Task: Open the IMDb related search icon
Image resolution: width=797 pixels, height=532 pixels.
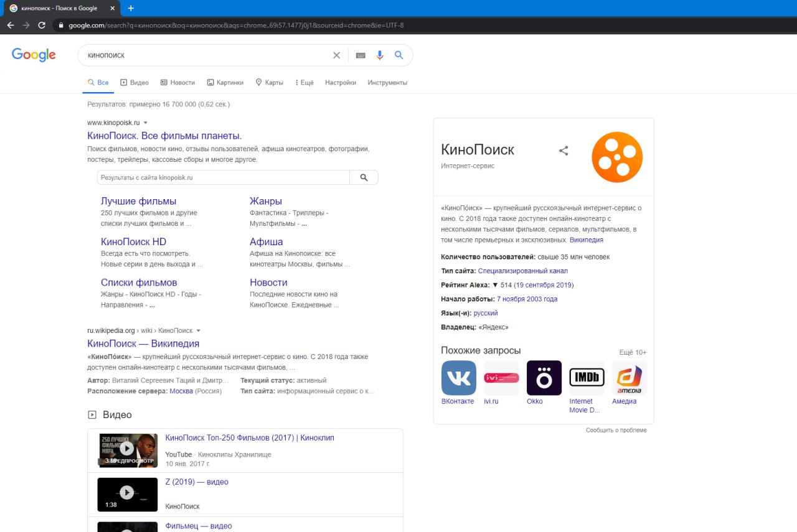Action: pos(587,378)
